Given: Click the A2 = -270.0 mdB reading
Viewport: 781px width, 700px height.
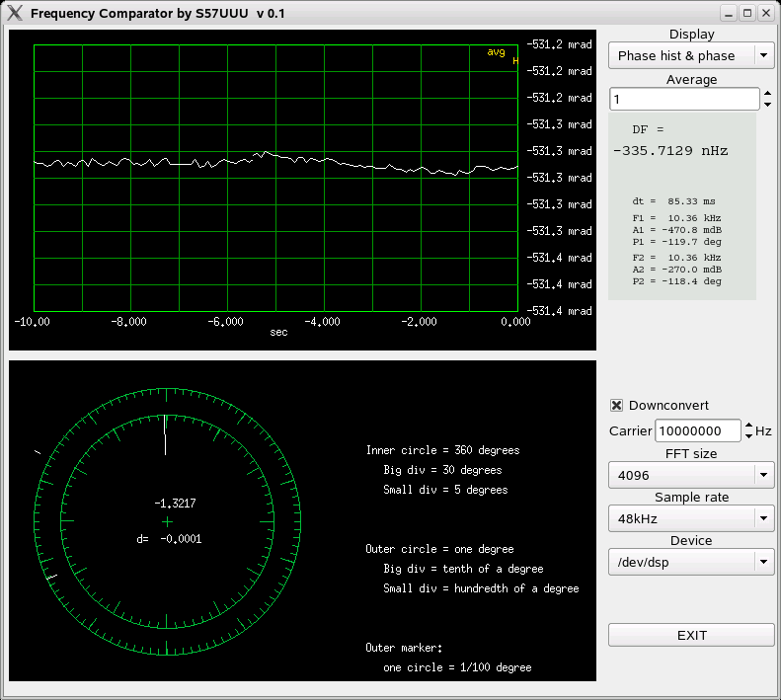Looking at the screenshot, I should (x=677, y=270).
